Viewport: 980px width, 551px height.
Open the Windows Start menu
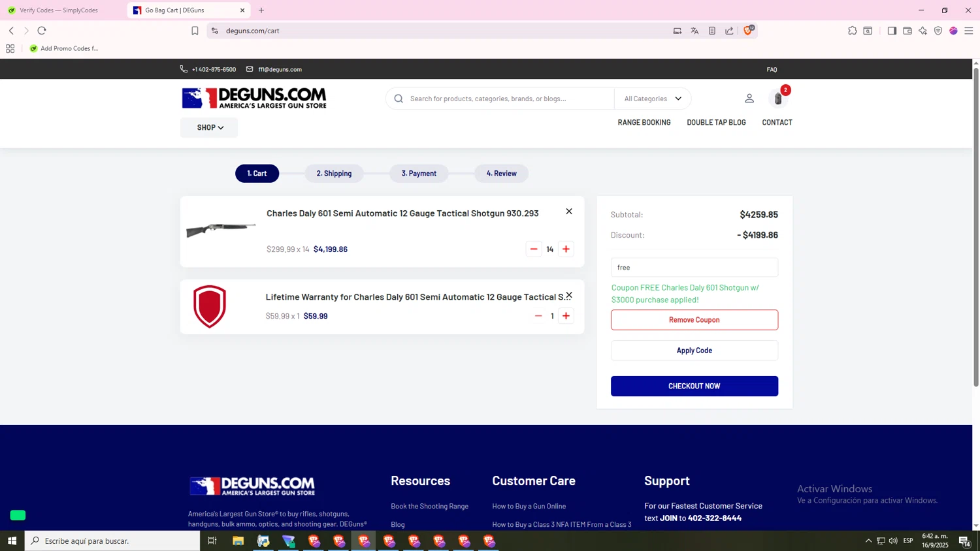[x=12, y=541]
